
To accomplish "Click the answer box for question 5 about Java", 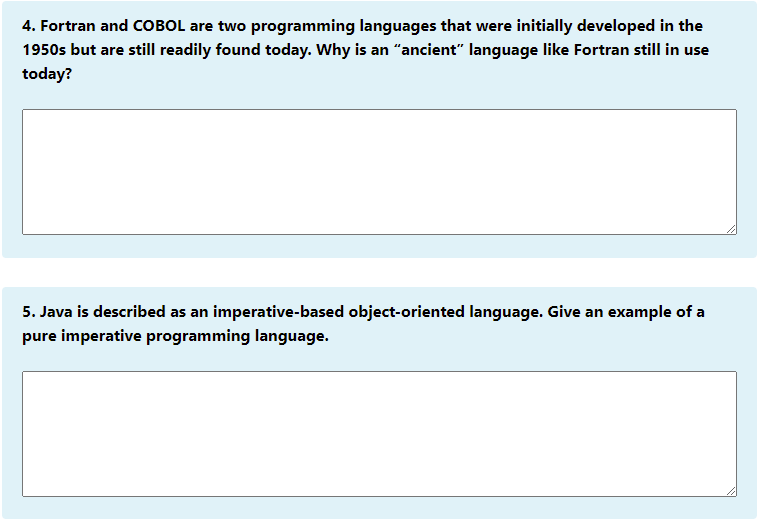I will tap(379, 434).
